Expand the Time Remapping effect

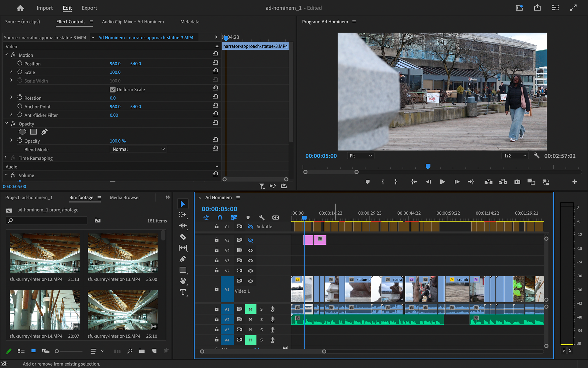pyautogui.click(x=6, y=158)
